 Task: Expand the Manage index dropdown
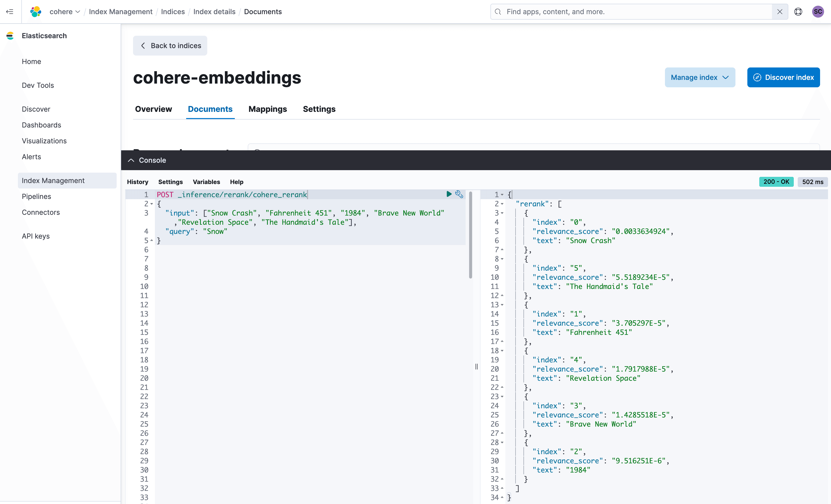pos(700,78)
